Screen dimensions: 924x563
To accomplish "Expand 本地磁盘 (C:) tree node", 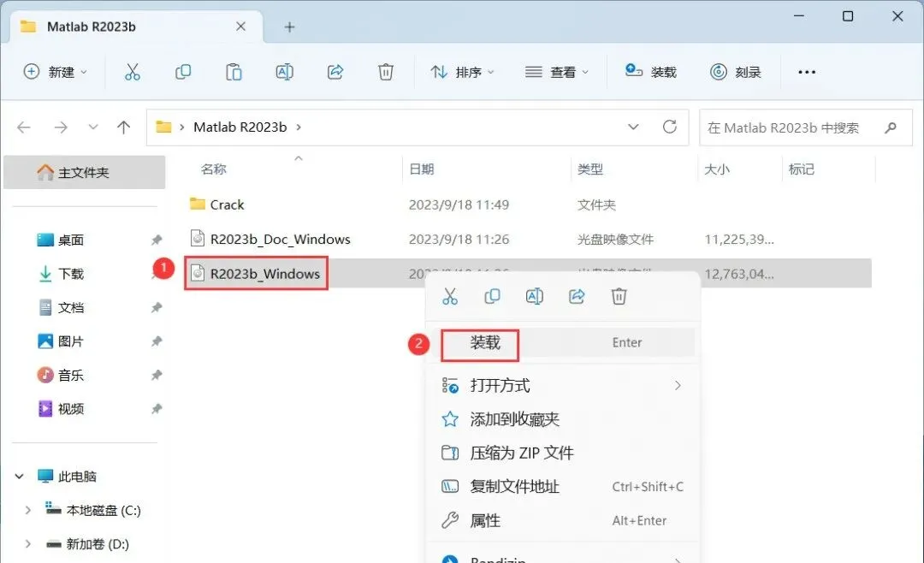I will pyautogui.click(x=27, y=511).
